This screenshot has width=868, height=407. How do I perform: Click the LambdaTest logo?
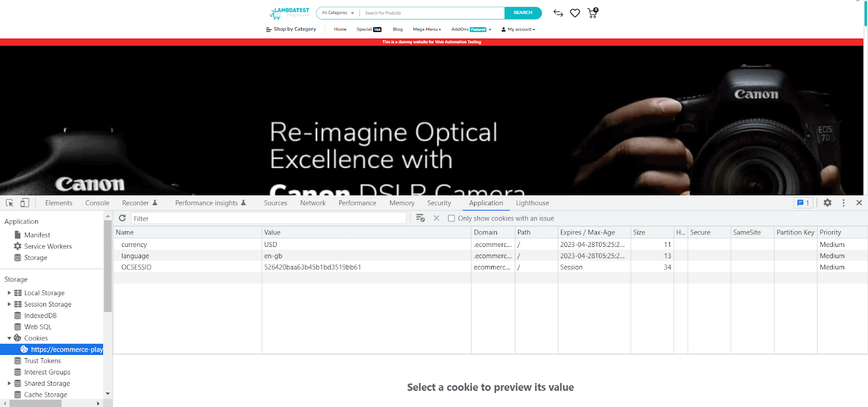click(x=290, y=12)
